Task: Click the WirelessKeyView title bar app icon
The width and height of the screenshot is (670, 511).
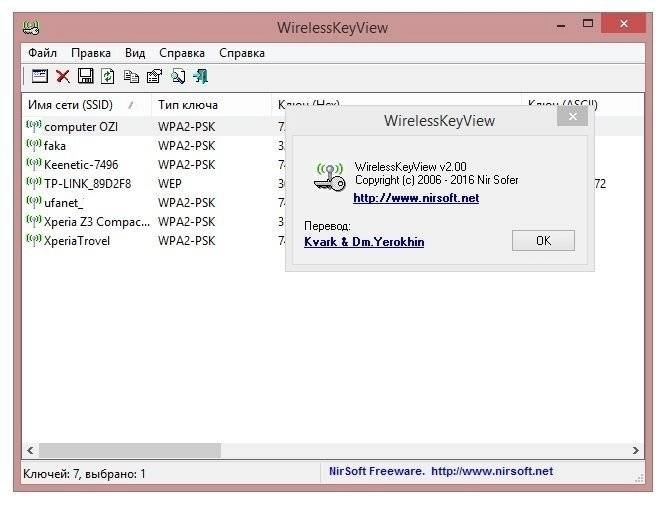Action: 31,28
